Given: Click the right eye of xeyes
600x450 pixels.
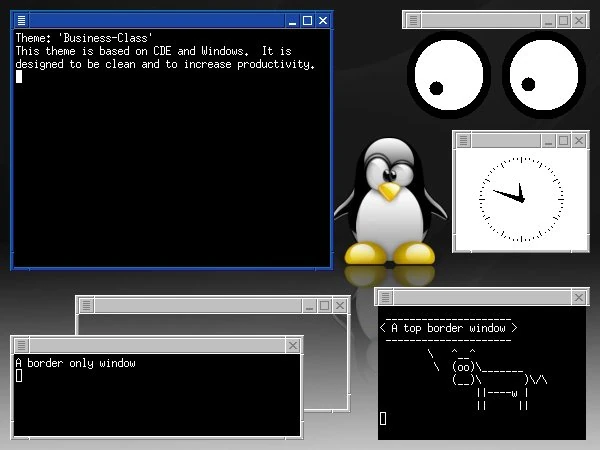Looking at the screenshot, I should click(x=544, y=75).
